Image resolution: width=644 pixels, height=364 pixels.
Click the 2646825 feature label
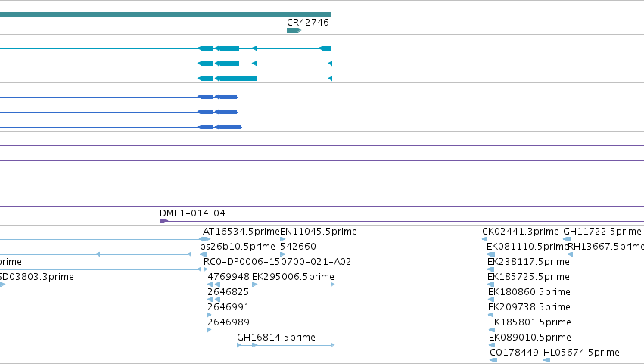(228, 292)
